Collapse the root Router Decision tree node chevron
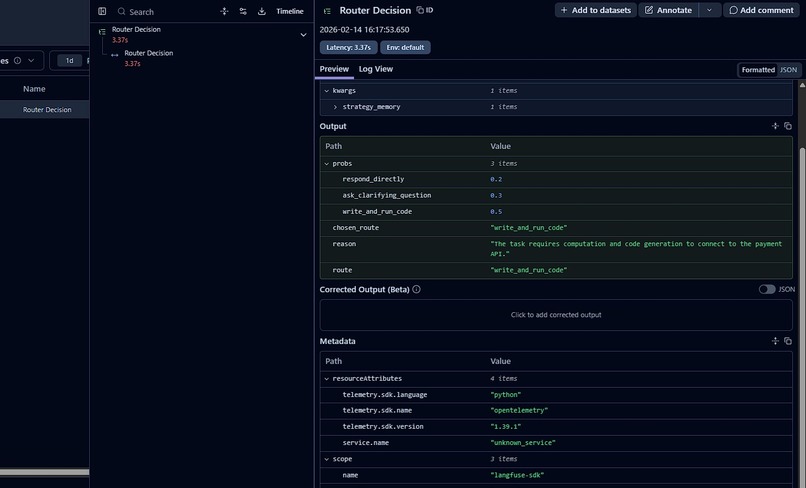 [x=303, y=35]
